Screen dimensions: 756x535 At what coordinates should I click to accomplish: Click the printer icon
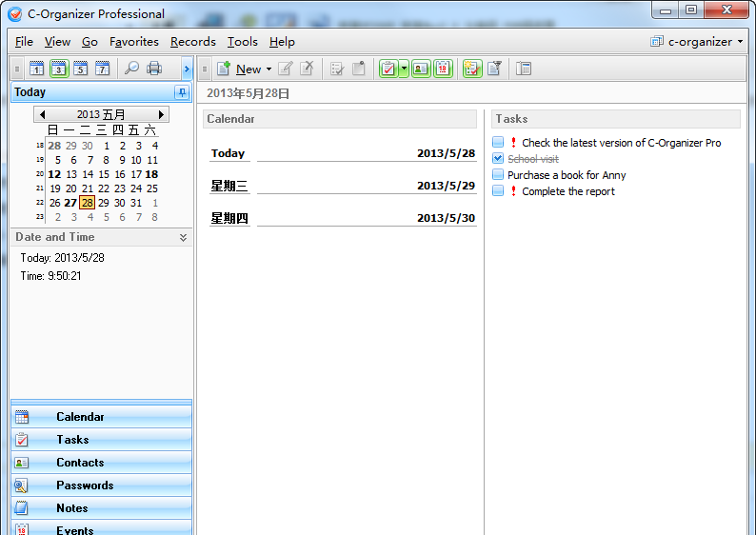154,69
